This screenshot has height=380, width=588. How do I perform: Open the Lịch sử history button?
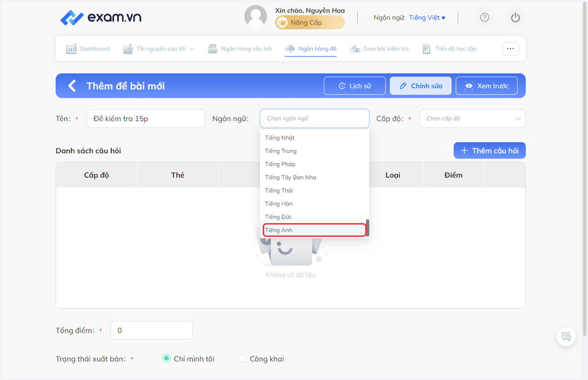tap(355, 86)
